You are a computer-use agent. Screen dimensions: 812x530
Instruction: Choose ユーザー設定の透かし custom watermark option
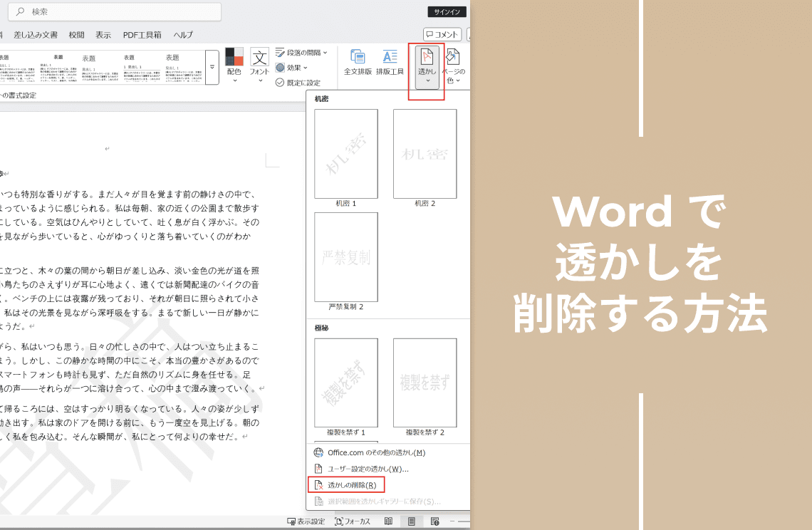coord(368,469)
